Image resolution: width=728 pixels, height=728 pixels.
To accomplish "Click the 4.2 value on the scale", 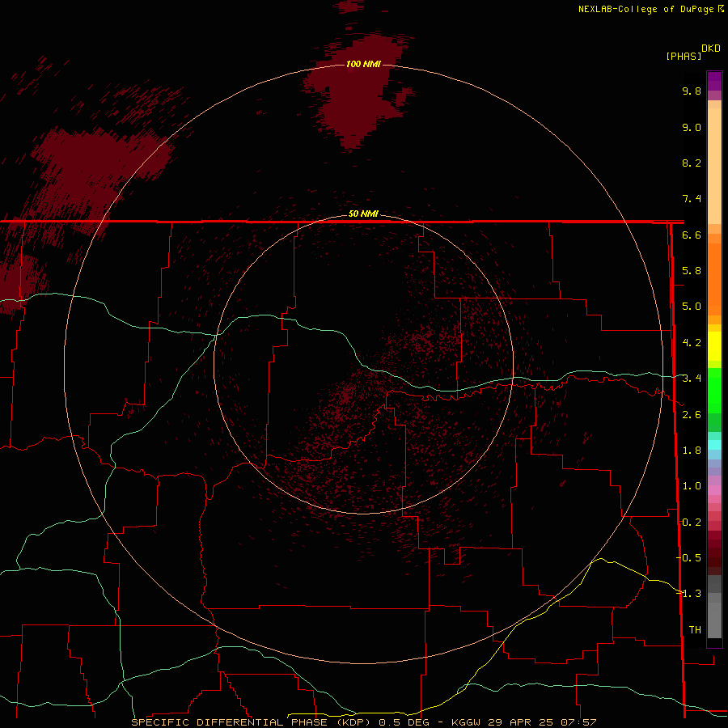I will pos(692,343).
